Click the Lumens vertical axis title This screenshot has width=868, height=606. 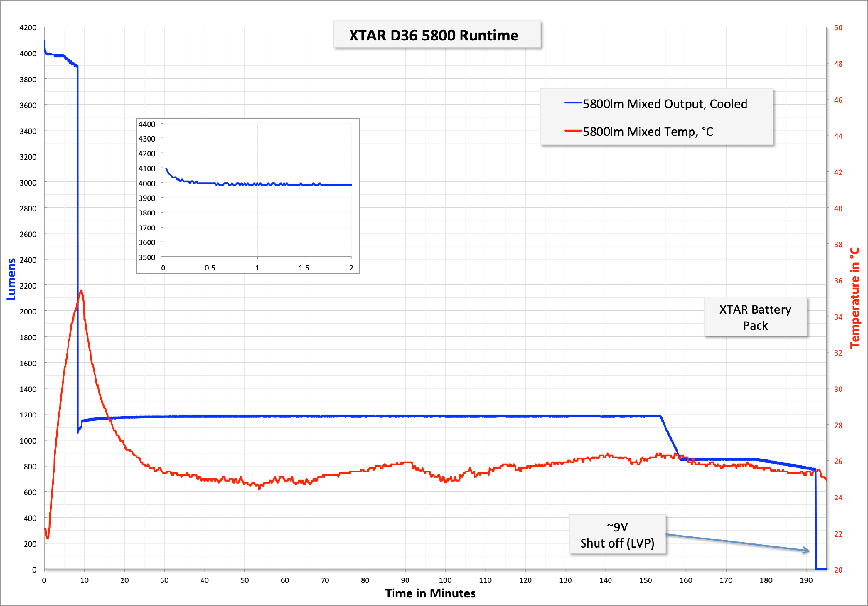coord(11,279)
